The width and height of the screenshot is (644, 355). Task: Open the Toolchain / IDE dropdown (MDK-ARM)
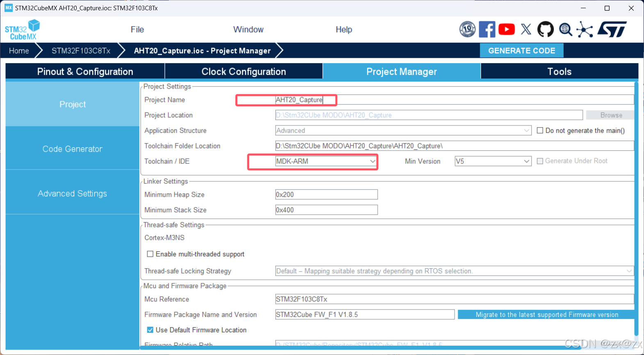pos(326,161)
